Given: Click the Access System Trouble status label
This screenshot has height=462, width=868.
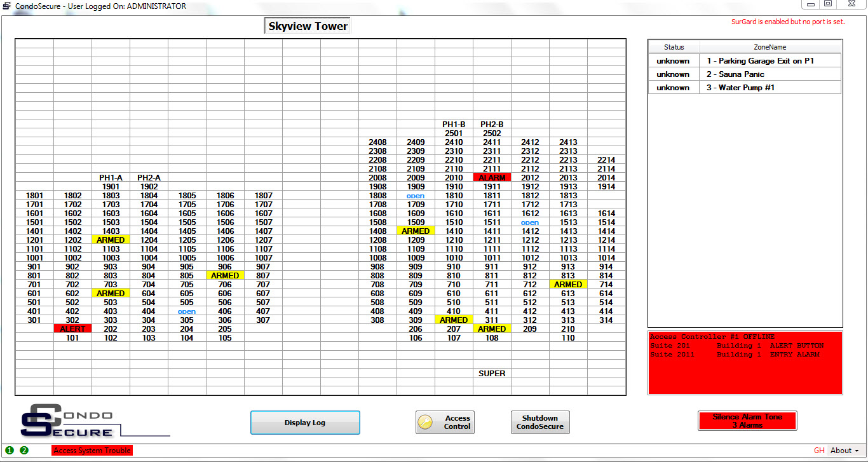Looking at the screenshot, I should pyautogui.click(x=92, y=451).
